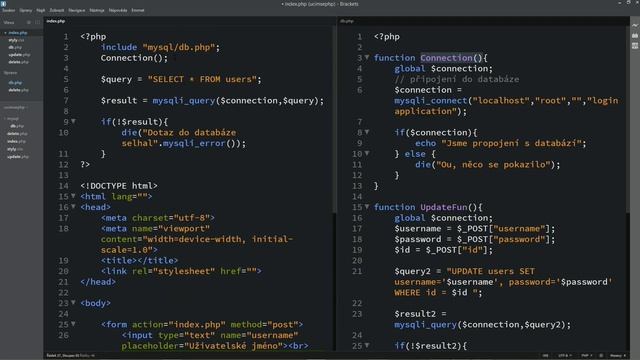The height and width of the screenshot is (360, 640).
Task: Select db.php in second pane working files
Action: pos(15,82)
